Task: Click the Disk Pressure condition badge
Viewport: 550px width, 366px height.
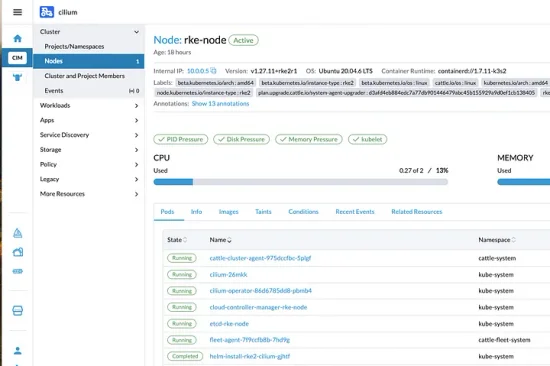Action: point(241,139)
